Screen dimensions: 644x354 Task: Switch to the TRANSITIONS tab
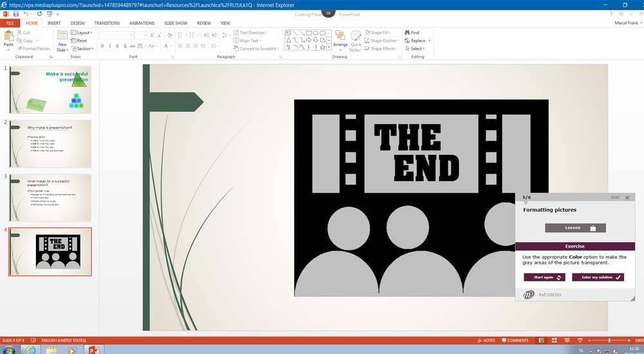click(x=107, y=23)
